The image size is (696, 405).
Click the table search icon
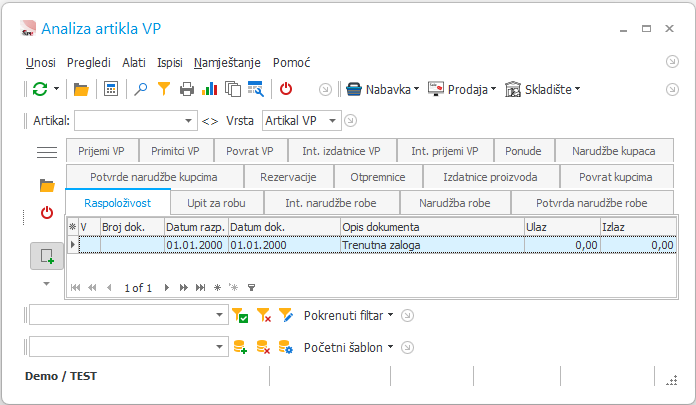coord(256,89)
